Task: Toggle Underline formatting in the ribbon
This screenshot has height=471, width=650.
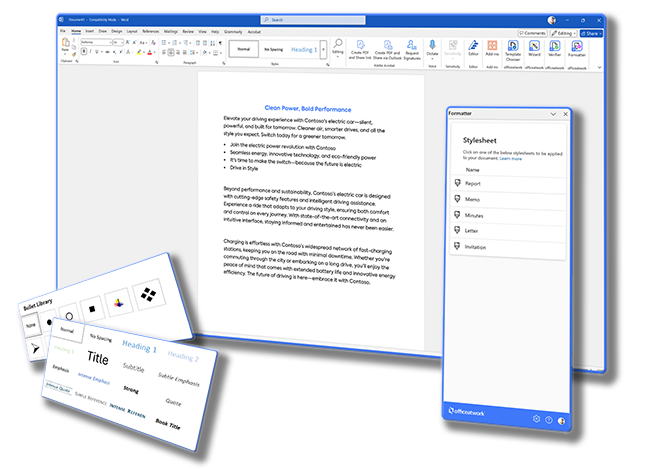Action: pos(97,51)
